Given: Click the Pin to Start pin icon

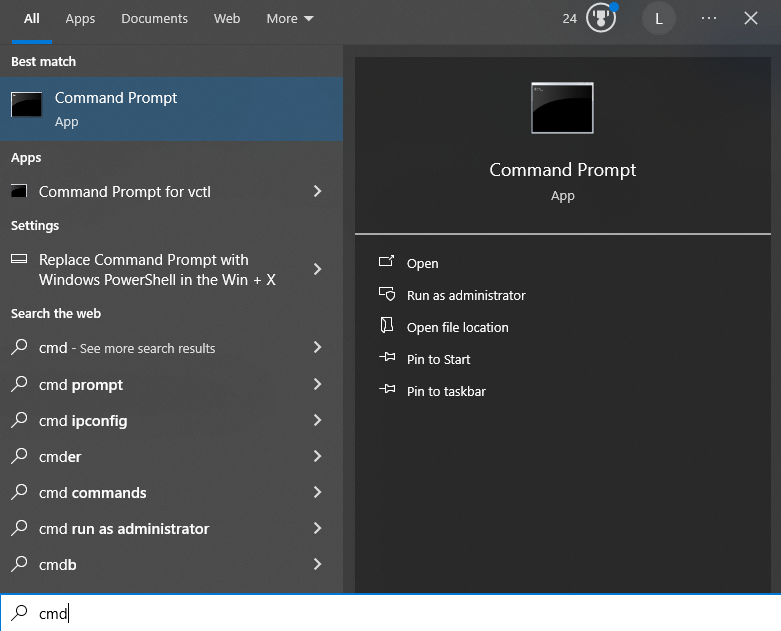Looking at the screenshot, I should [x=387, y=359].
